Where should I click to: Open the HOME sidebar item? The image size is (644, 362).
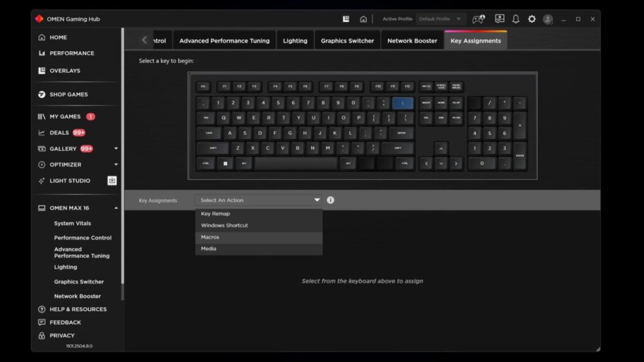(x=58, y=37)
